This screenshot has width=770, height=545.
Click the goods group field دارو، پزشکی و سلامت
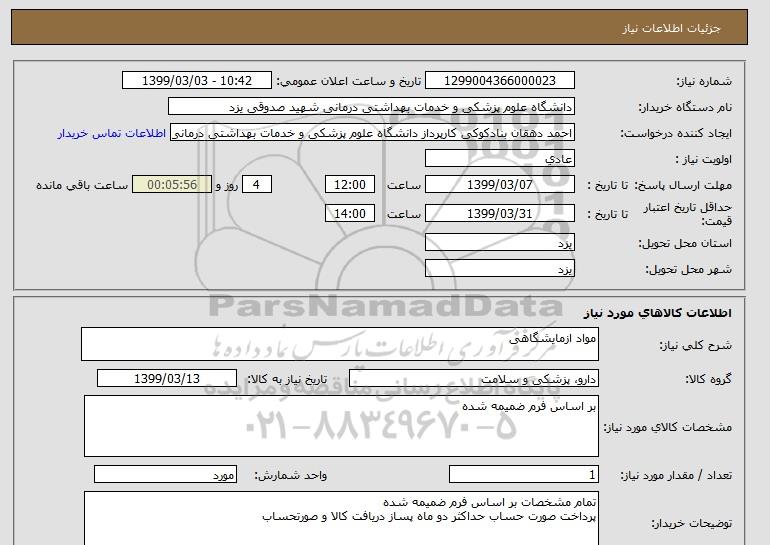[x=473, y=379]
